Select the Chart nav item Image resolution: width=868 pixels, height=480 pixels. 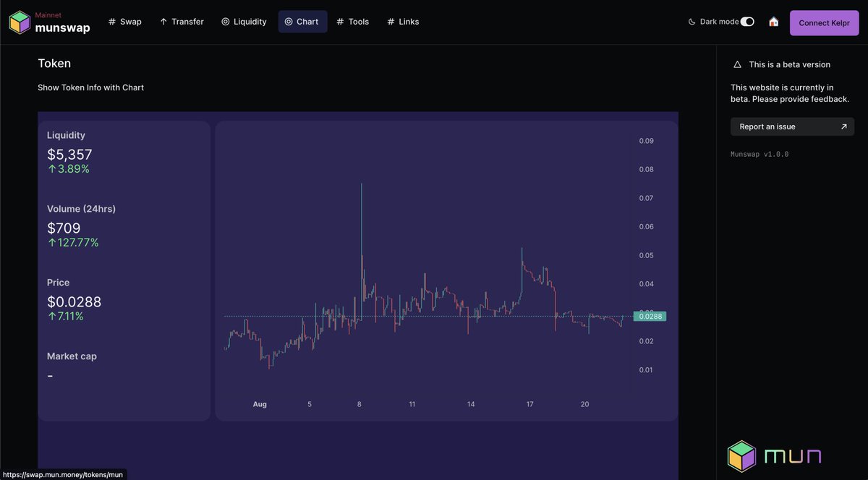tap(302, 22)
